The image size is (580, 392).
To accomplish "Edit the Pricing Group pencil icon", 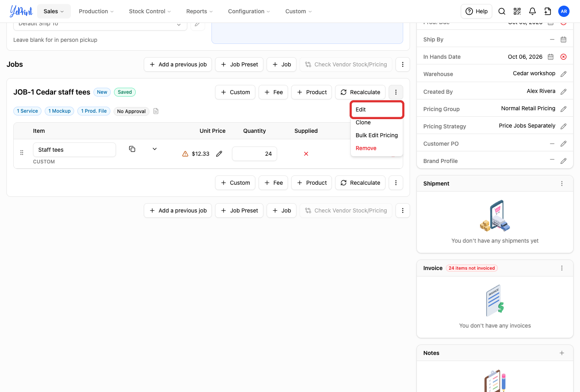I will pyautogui.click(x=563, y=109).
